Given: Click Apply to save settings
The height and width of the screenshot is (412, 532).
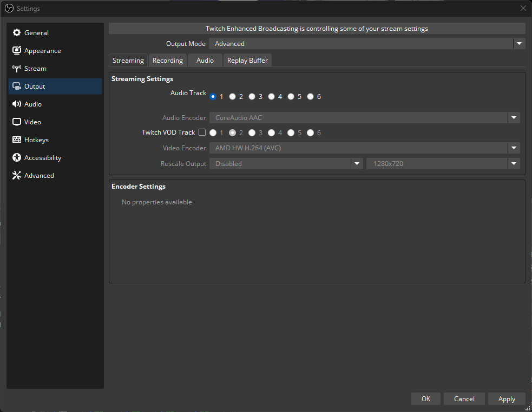Looking at the screenshot, I should pyautogui.click(x=507, y=399).
